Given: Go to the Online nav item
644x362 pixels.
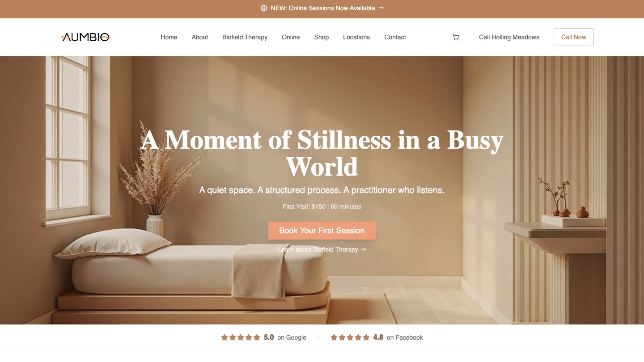Looking at the screenshot, I should [291, 37].
